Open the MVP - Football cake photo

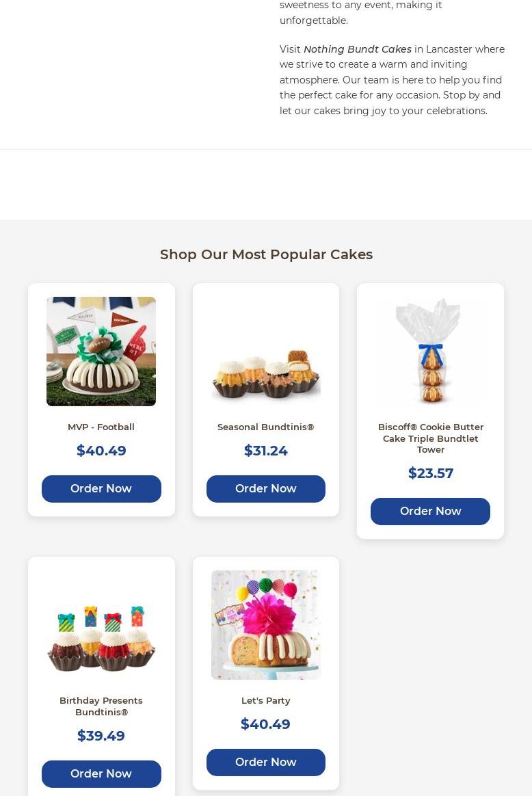[x=101, y=351]
